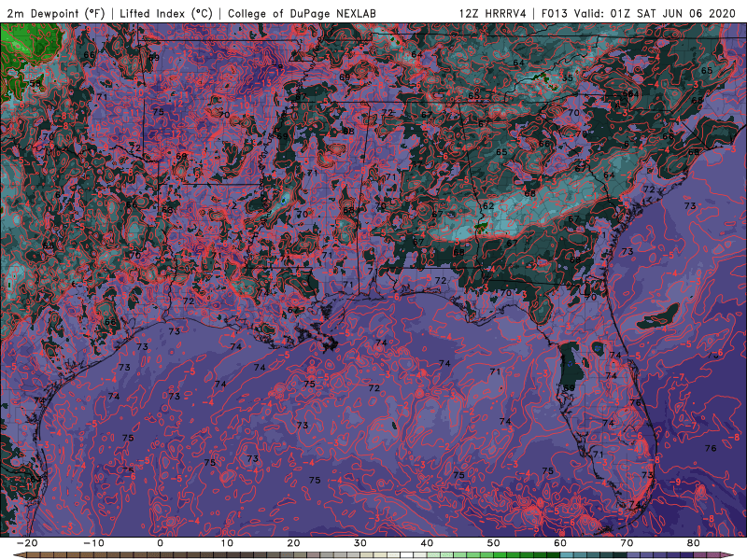
Task: Click the "2m Dewpoint (°F)" title text
Action: click(x=56, y=14)
